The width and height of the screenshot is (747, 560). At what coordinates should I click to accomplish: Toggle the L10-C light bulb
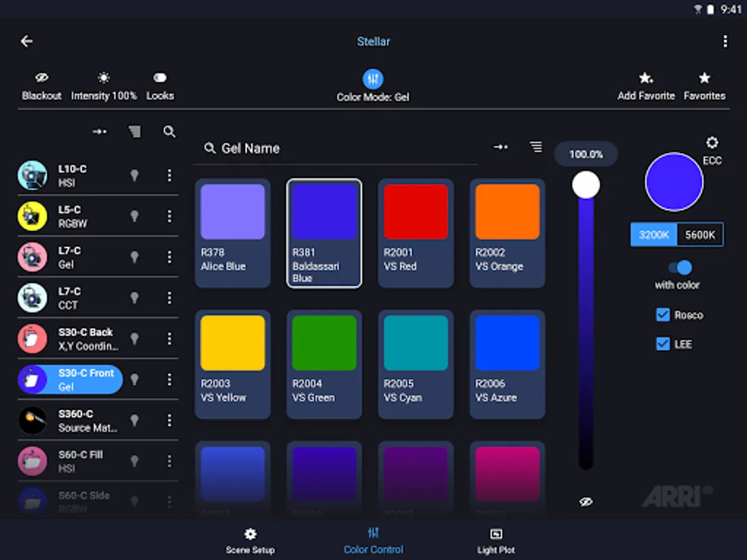click(x=134, y=175)
